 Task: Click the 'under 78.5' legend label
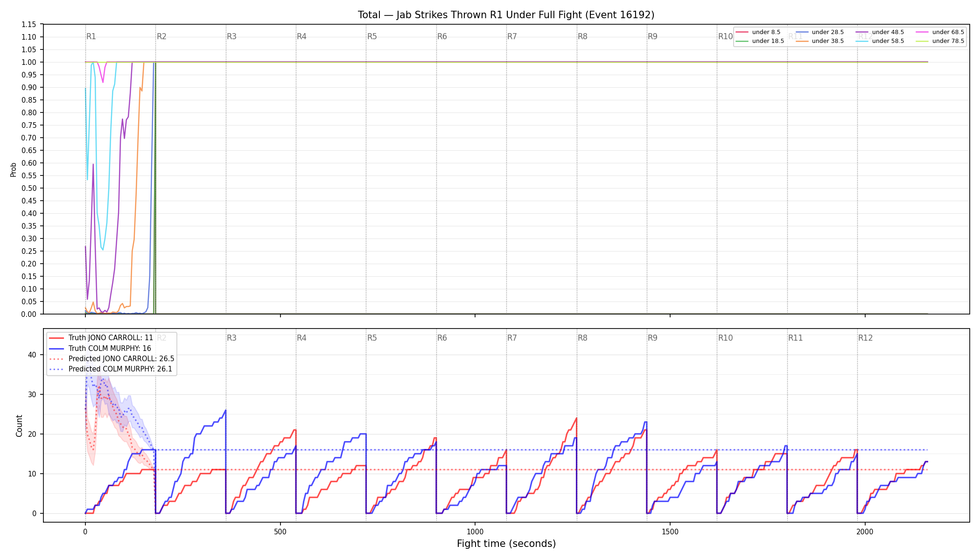(948, 41)
